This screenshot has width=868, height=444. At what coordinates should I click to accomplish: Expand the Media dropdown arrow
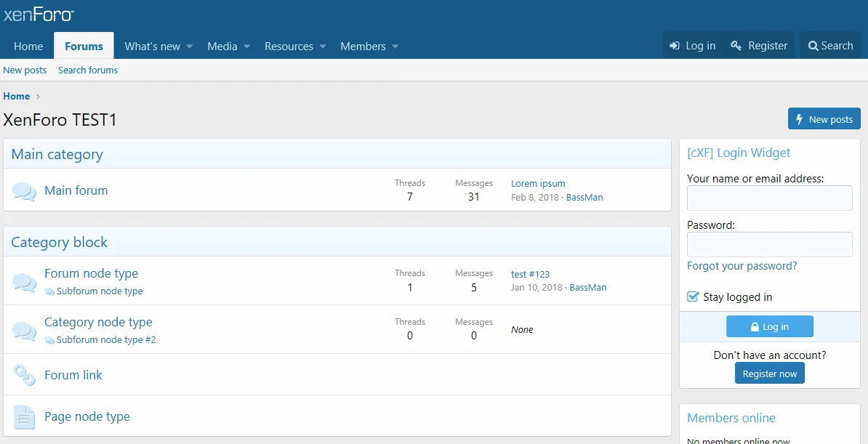click(x=247, y=47)
